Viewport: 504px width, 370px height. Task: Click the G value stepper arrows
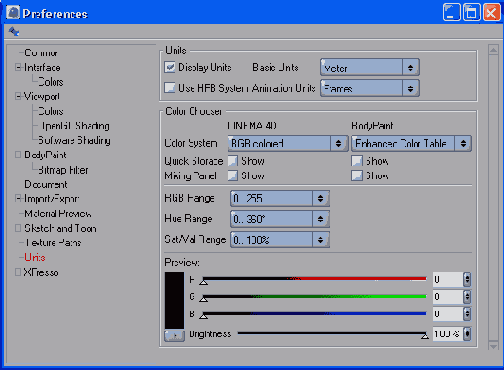467,296
